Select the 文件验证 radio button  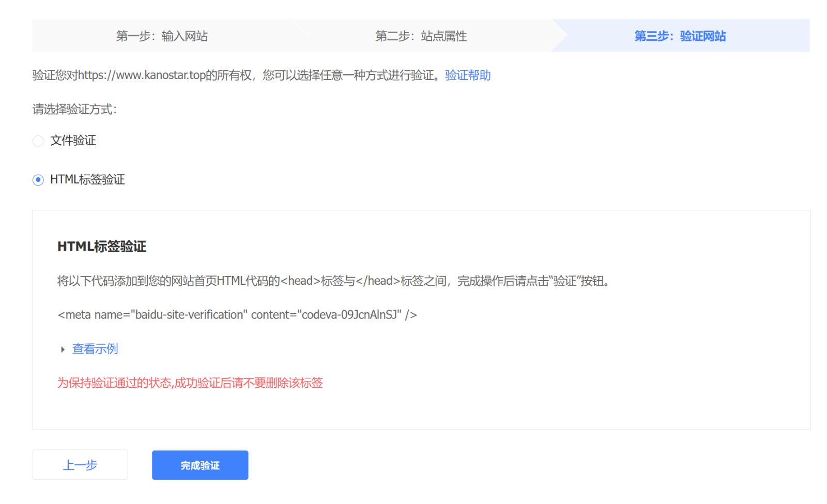[x=38, y=141]
